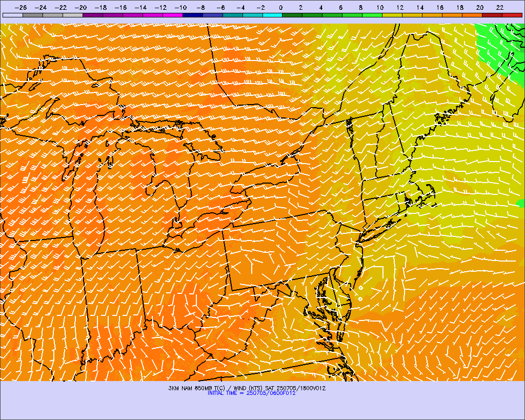
Task: Select the red swatch above 22
Action: point(512,15)
